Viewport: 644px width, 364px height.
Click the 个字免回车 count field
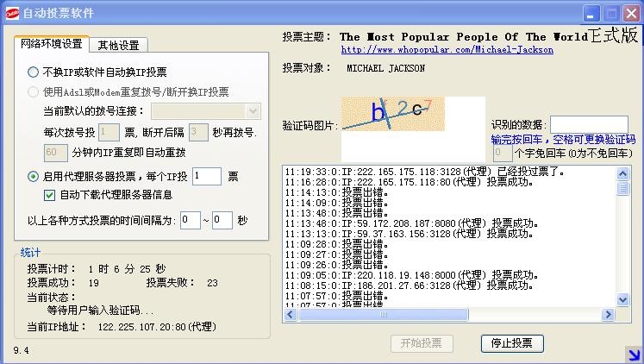tap(503, 154)
